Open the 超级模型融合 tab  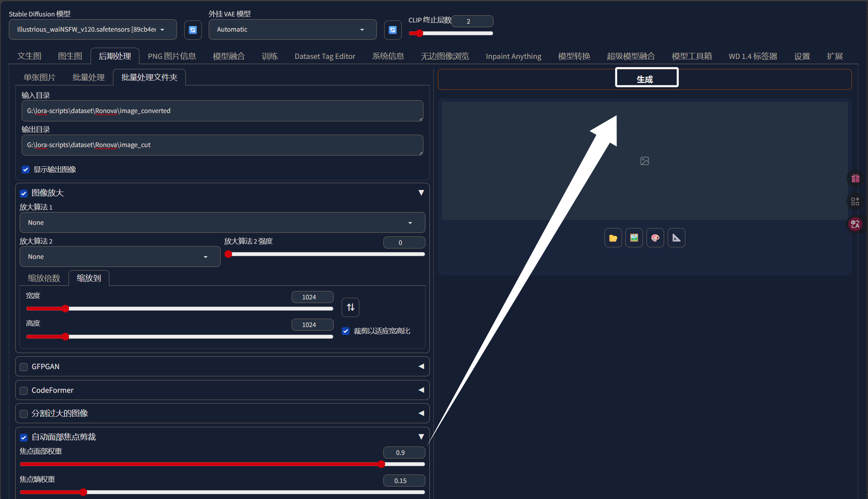click(x=631, y=56)
